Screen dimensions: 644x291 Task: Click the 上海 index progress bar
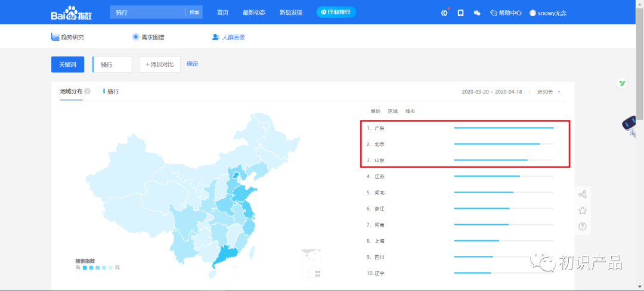[504, 240]
